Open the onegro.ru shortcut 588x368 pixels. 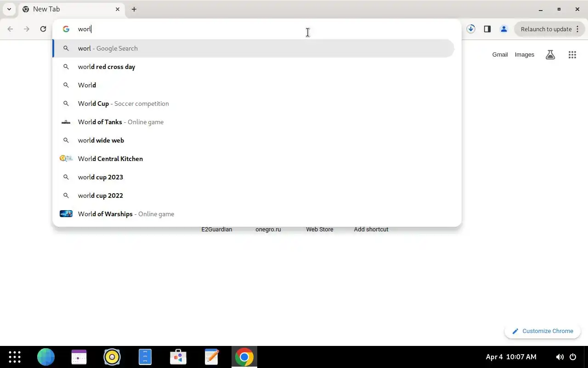click(268, 229)
